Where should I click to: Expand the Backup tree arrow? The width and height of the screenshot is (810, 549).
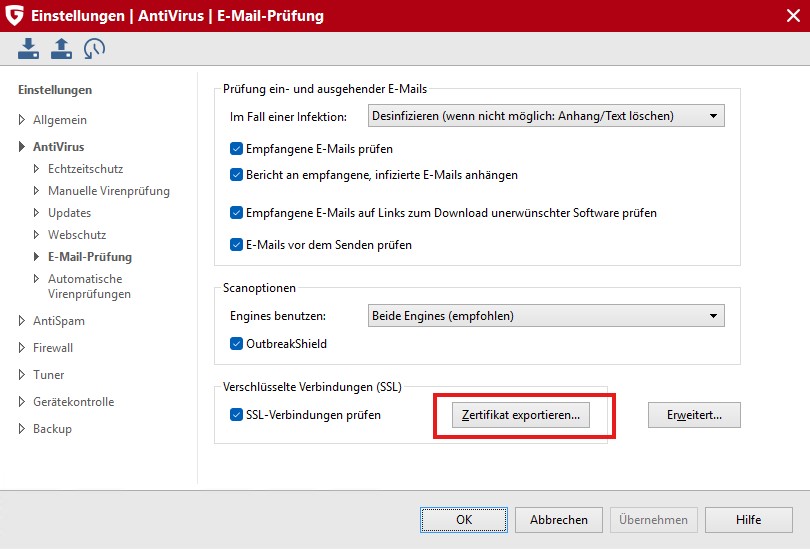[x=22, y=428]
